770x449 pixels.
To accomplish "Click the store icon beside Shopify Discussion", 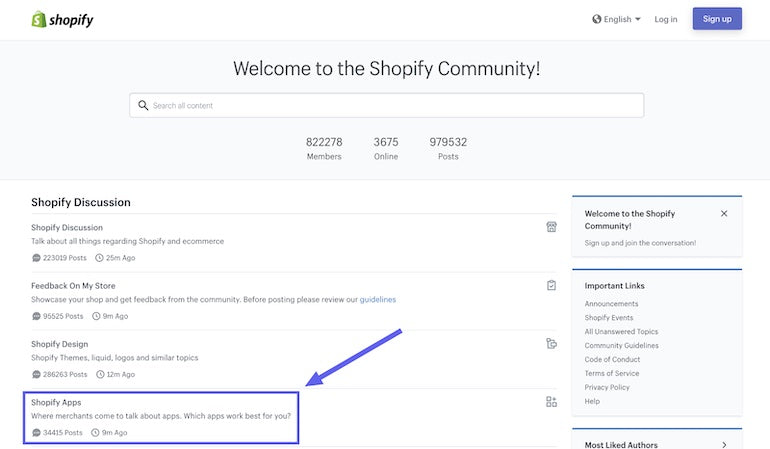I will (x=551, y=227).
